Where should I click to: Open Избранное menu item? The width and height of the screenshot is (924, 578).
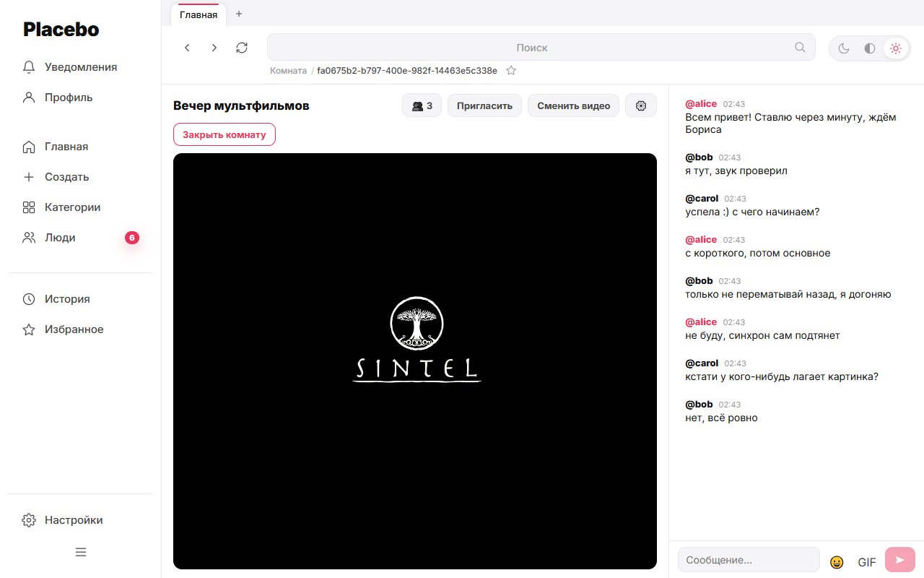pyautogui.click(x=81, y=329)
